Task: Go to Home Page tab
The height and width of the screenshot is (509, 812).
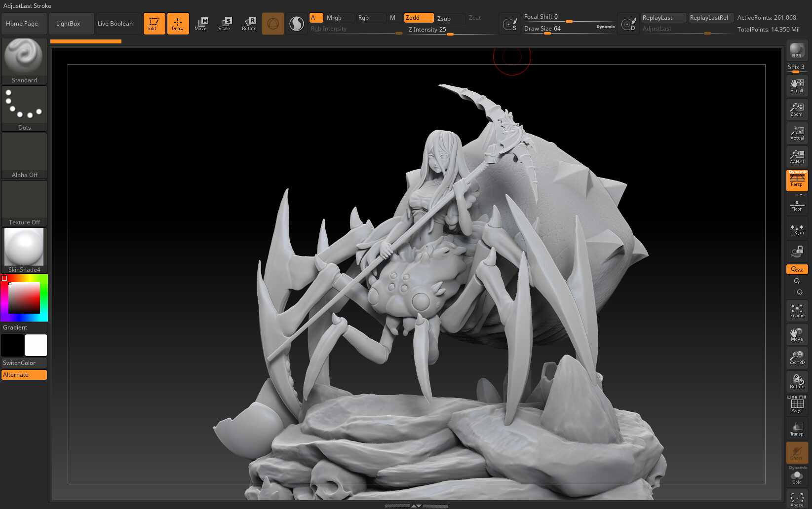Action: (x=22, y=24)
